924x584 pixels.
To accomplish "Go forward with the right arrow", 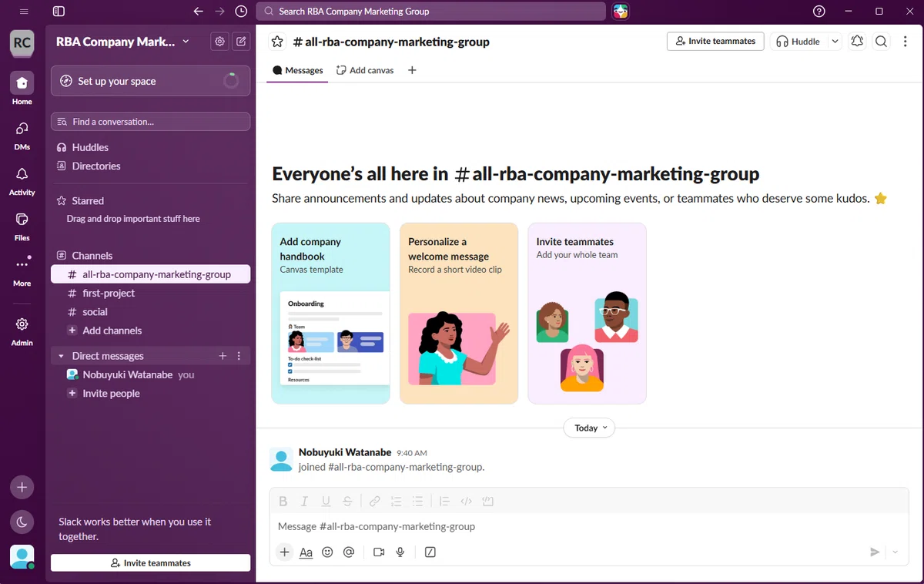I will pos(219,12).
